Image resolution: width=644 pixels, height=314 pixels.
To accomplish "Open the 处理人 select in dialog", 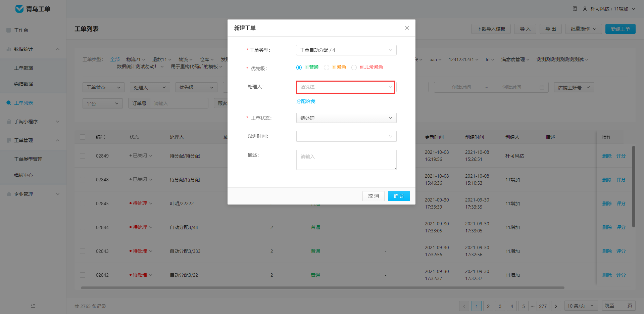I will coord(346,87).
